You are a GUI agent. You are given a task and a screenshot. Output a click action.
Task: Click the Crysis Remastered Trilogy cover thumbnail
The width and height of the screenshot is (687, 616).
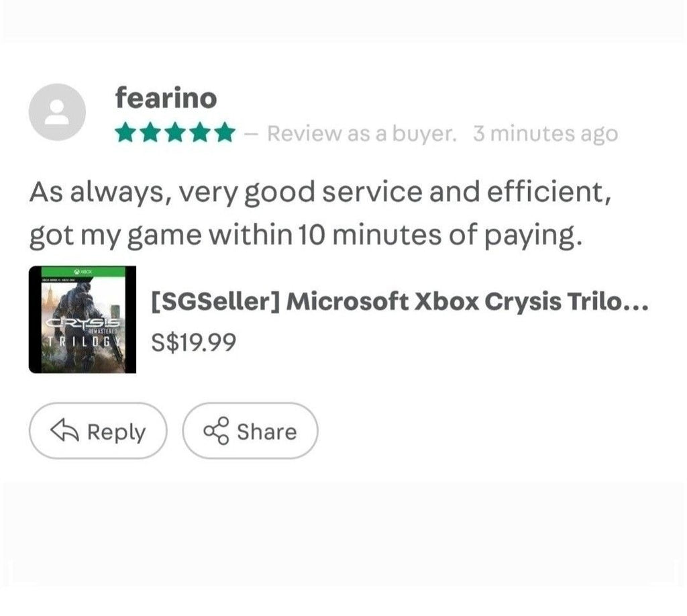(x=83, y=319)
